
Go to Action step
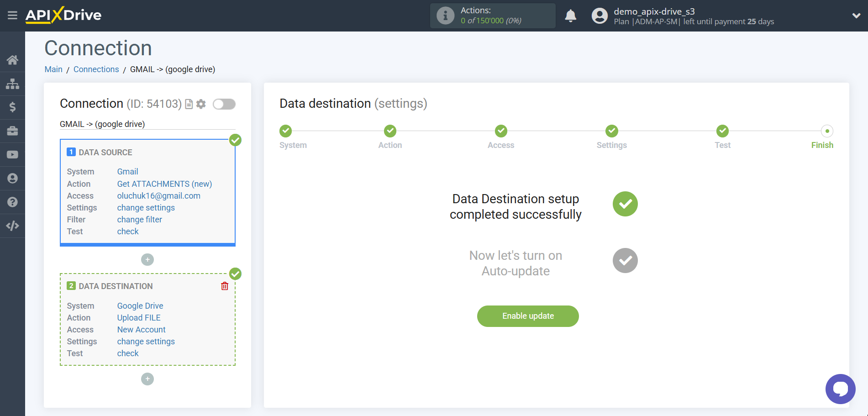click(x=390, y=131)
